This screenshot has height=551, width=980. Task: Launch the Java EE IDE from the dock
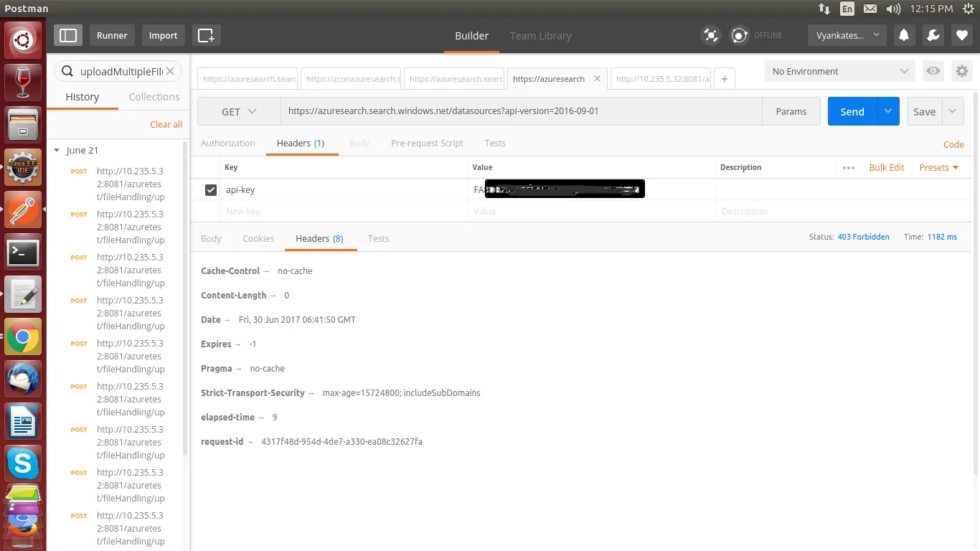(x=23, y=167)
